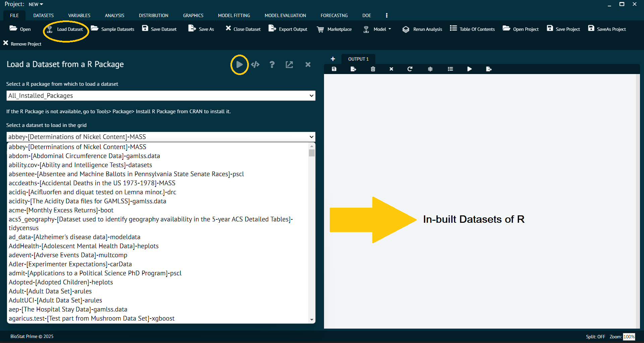Open the code view icon next to Run
Screen dimensions: 644x343
[x=255, y=65]
